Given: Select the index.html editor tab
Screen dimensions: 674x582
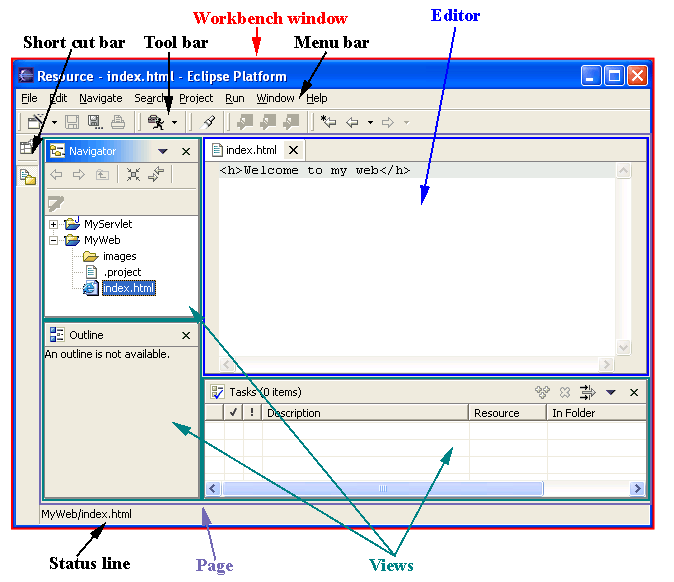Looking at the screenshot, I should (250, 150).
